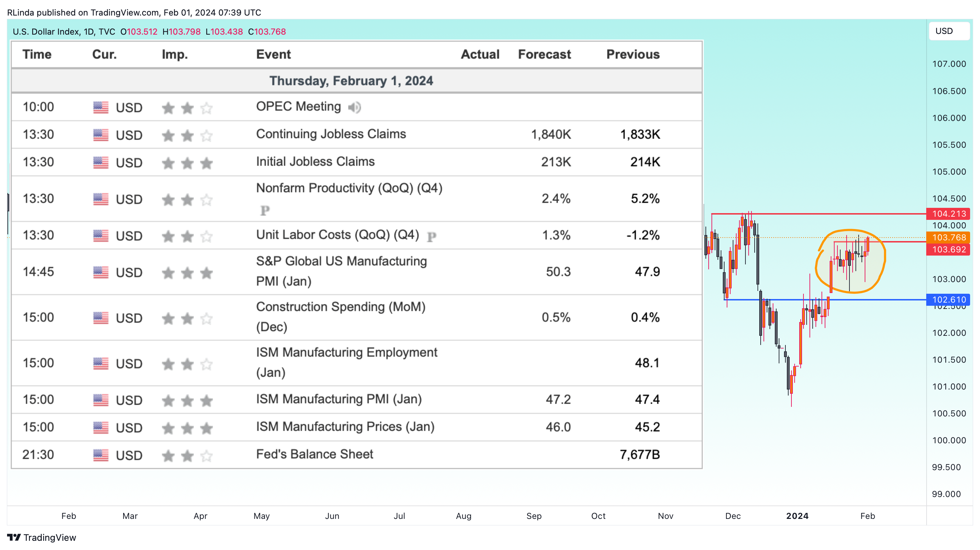Click the 46.0 forecast value
This screenshot has height=550, width=980.
click(x=559, y=427)
